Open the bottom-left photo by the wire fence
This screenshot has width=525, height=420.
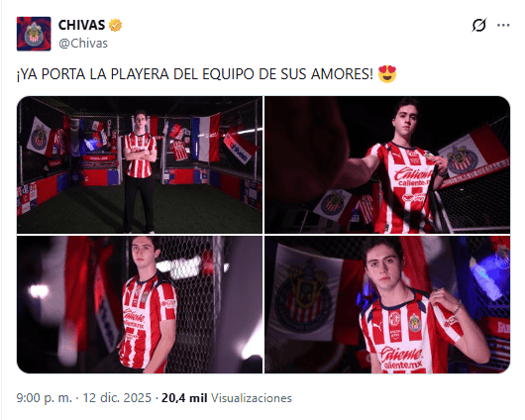pos(140,304)
